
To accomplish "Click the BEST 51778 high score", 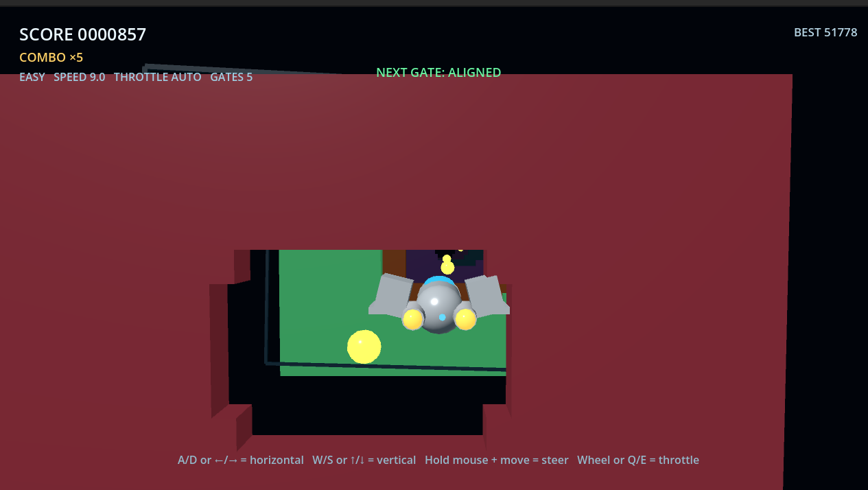I will 825,32.
